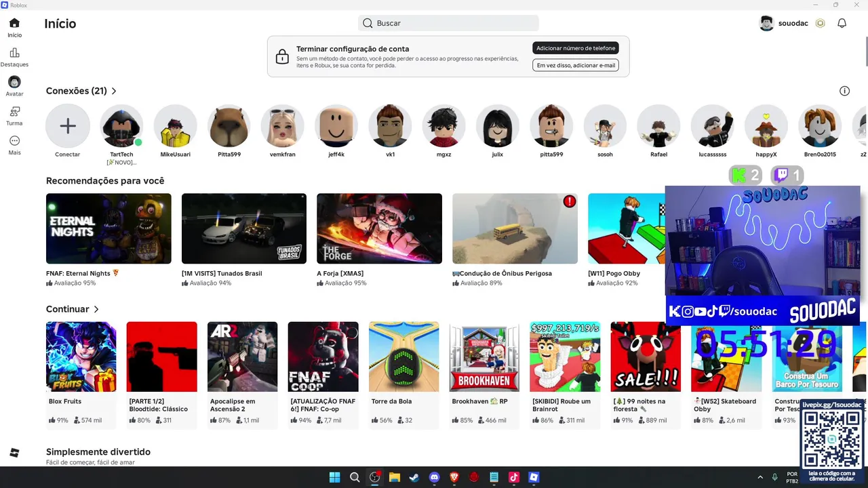Expand the Conexões (21) section
Image resolution: width=868 pixels, height=488 pixels.
114,91
